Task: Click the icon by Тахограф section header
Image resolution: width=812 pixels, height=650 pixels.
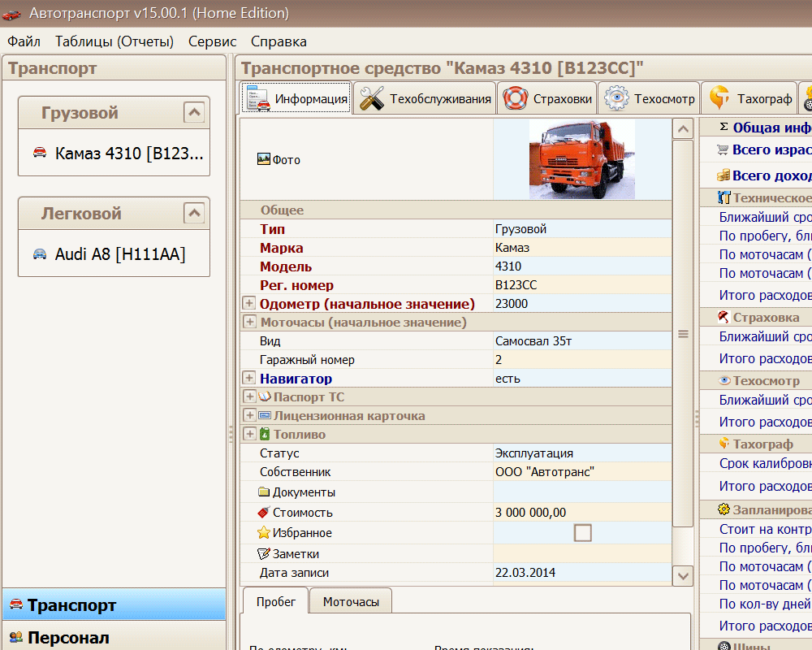Action: tap(724, 444)
